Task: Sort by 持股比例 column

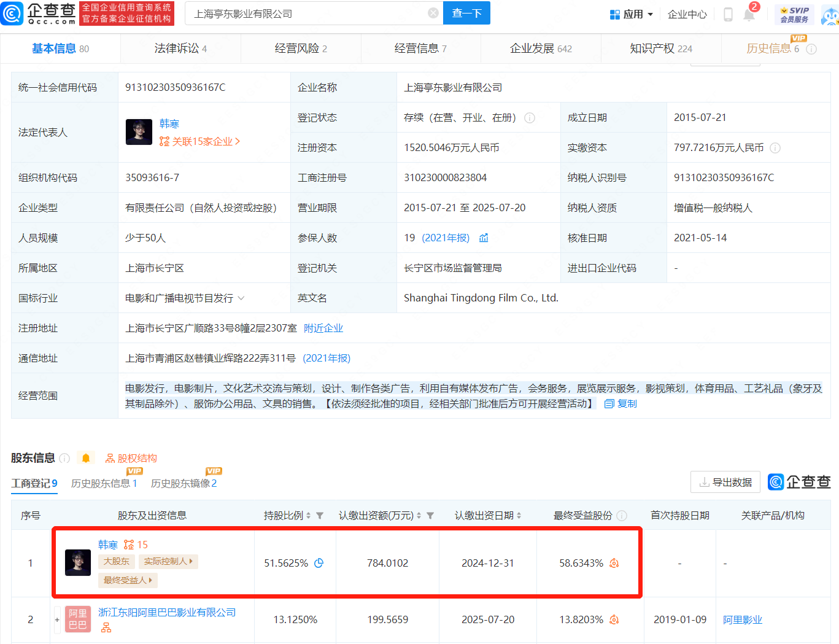Action: point(308,516)
